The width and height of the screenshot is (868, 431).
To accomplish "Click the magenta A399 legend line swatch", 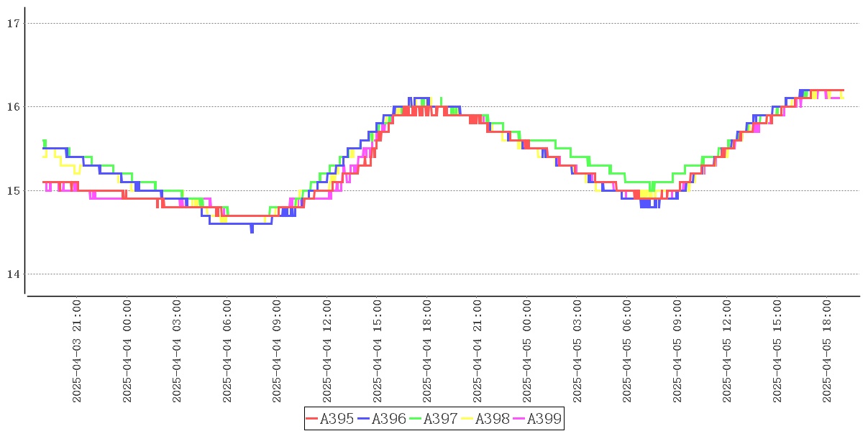I will pyautogui.click(x=519, y=419).
